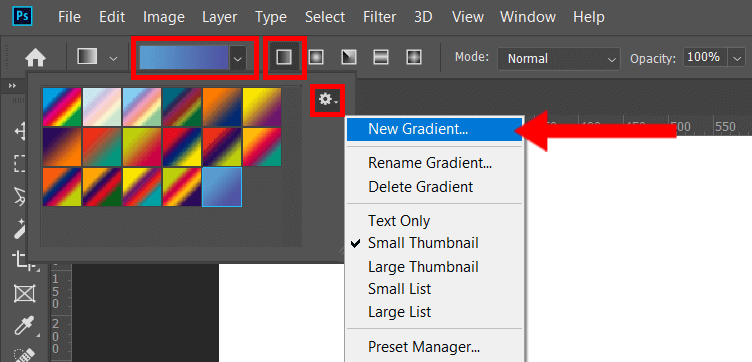The width and height of the screenshot is (752, 362).
Task: Open the tool preset picker chevron
Action: point(113,58)
